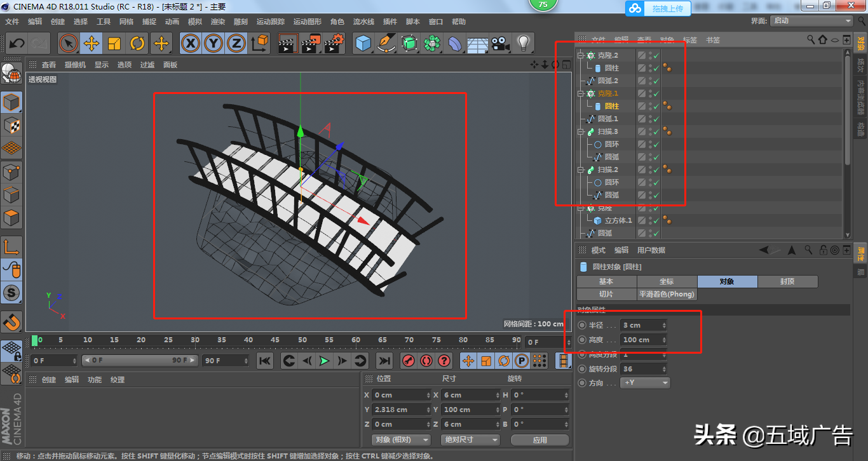This screenshot has width=868, height=461.
Task: Select the Live Selection arrow tool
Action: [69, 44]
